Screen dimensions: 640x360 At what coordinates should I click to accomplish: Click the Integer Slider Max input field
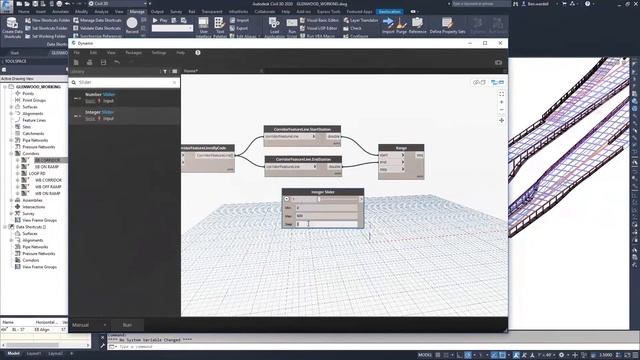coord(327,216)
